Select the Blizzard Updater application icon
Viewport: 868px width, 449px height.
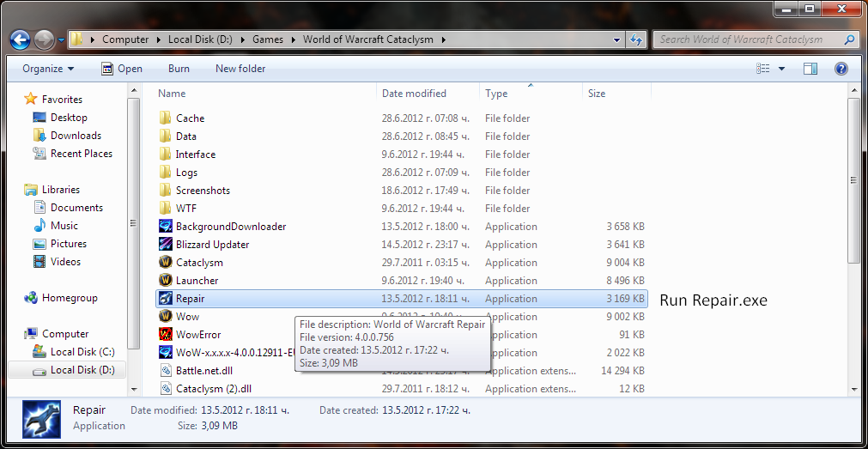pyautogui.click(x=165, y=244)
